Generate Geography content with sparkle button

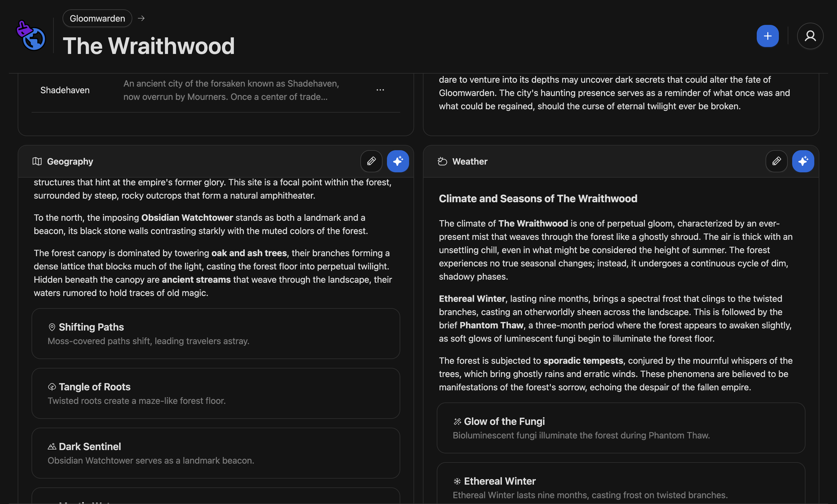(398, 161)
